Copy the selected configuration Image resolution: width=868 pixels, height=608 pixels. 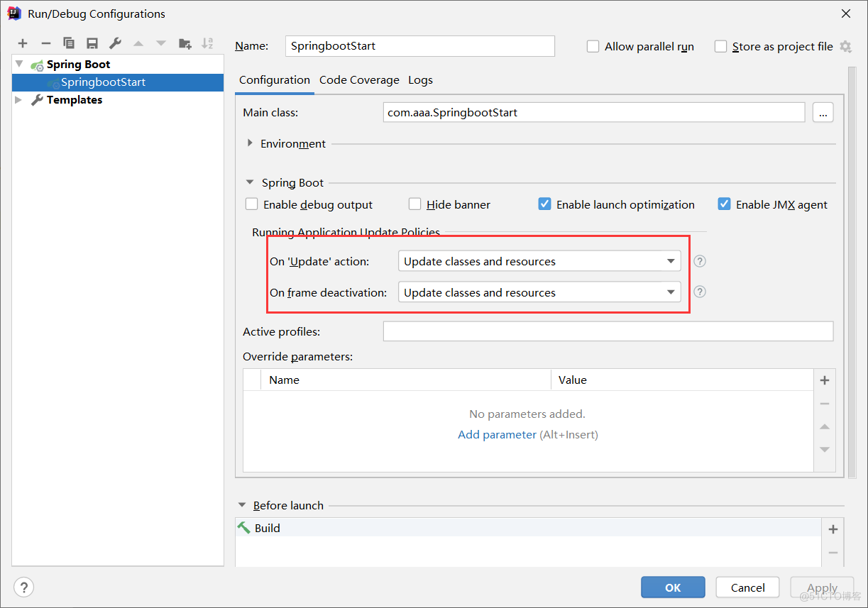(x=69, y=44)
